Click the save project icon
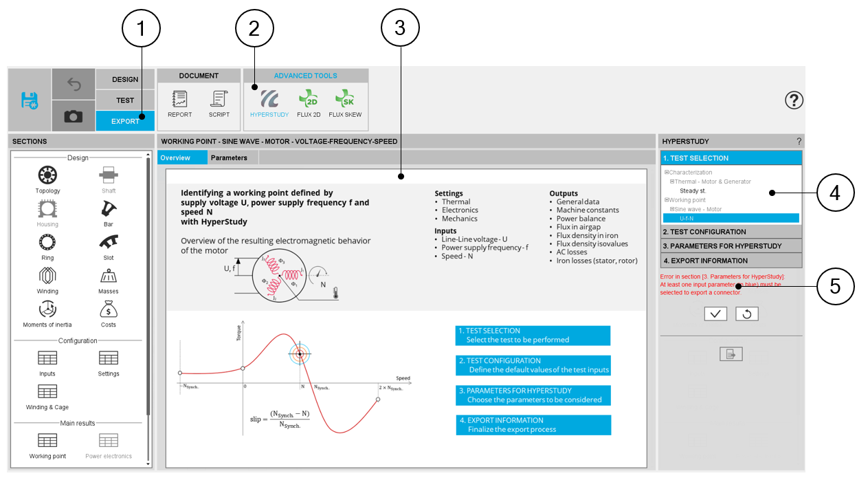The image size is (868, 480). [30, 100]
